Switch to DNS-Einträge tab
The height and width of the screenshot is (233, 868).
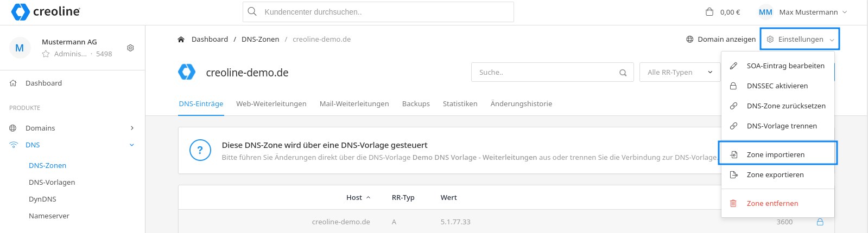tap(201, 103)
